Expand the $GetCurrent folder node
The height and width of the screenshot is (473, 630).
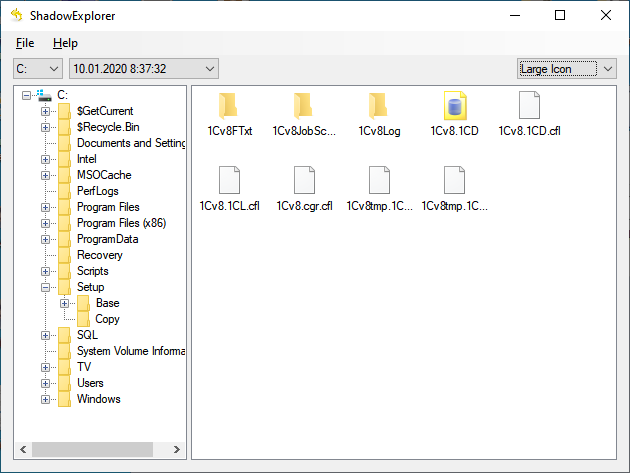[x=45, y=111]
